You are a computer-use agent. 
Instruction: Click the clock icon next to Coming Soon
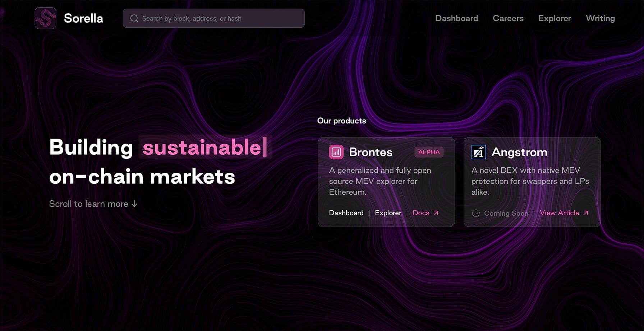pos(476,213)
